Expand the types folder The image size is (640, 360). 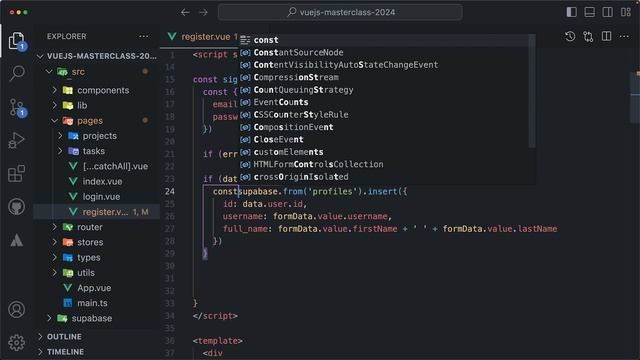click(x=97, y=258)
